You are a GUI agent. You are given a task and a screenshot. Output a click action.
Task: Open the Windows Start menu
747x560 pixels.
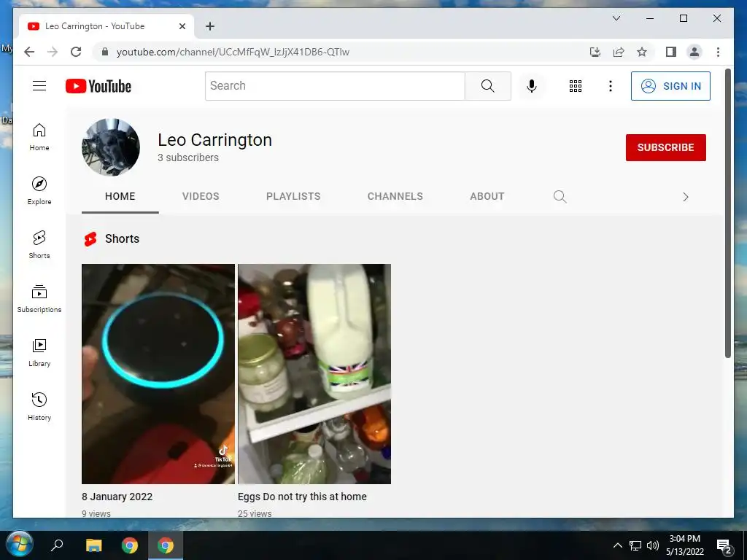click(x=20, y=545)
